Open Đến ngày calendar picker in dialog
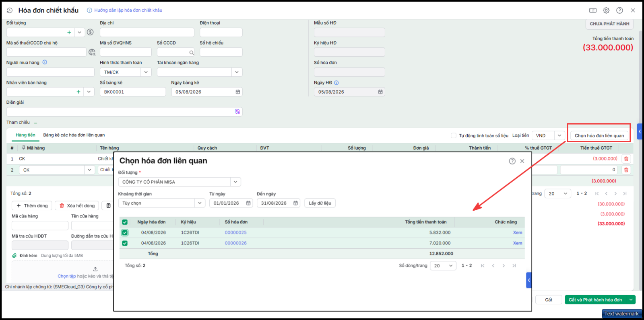Viewport: 644px width, 320px height. tap(296, 203)
